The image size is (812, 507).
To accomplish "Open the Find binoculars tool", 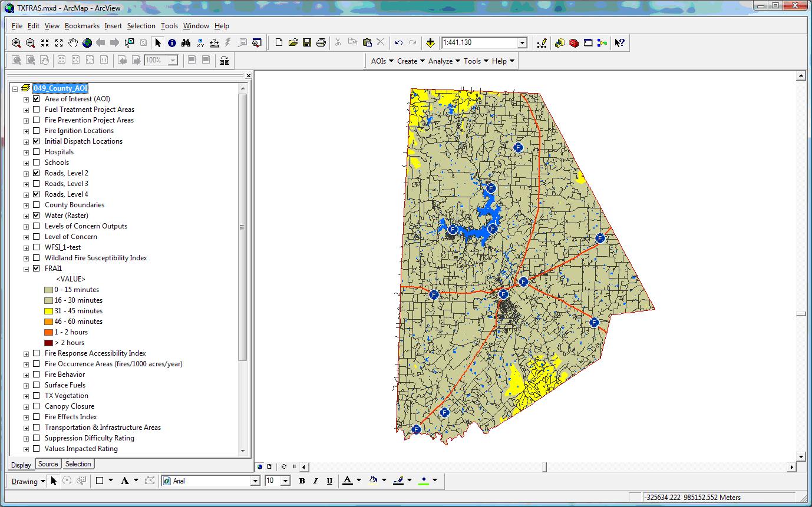I will [x=186, y=42].
